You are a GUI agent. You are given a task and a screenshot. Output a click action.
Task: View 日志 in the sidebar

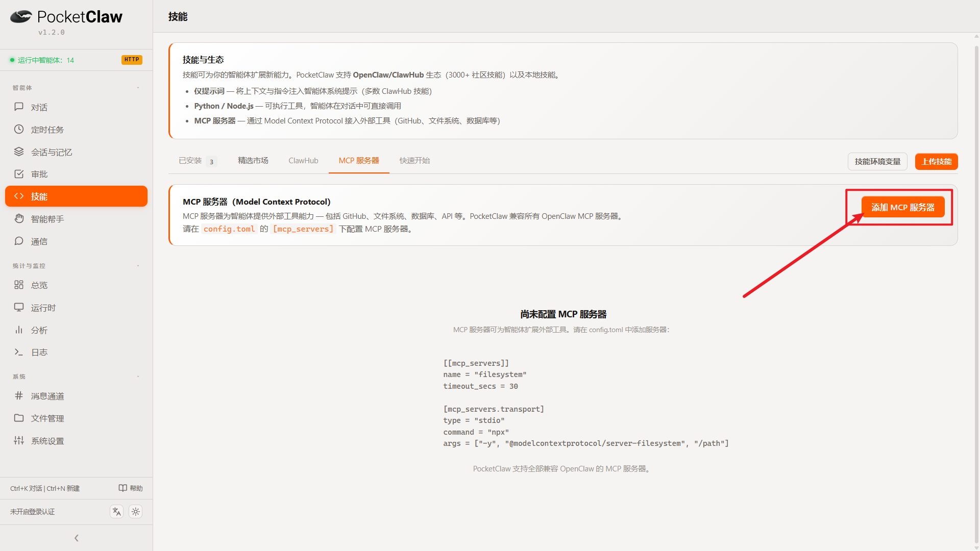coord(76,352)
